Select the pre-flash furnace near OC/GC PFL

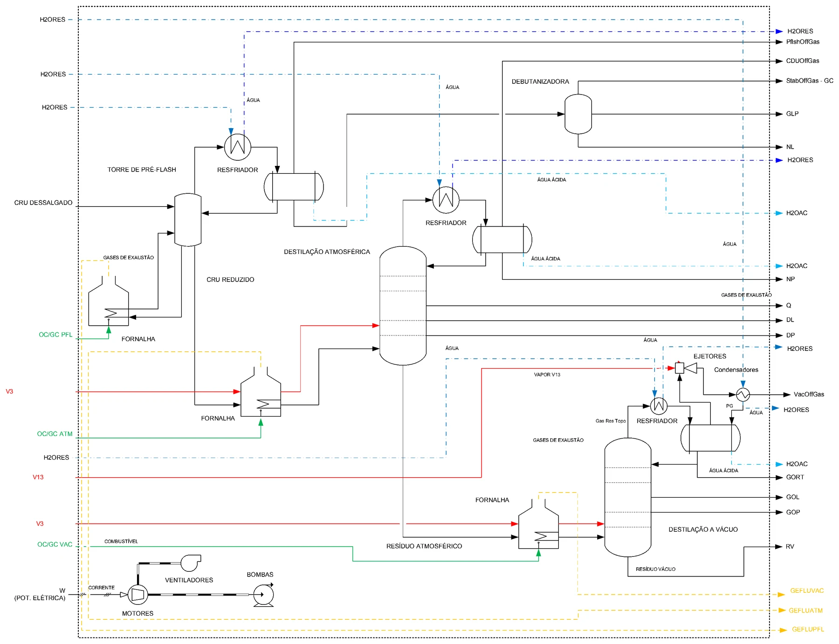109,301
